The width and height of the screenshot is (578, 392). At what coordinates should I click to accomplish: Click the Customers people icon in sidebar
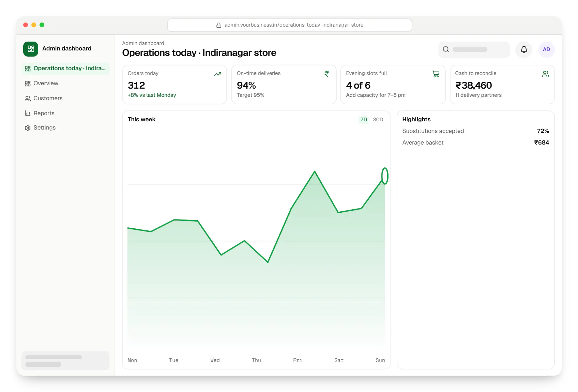pos(28,99)
